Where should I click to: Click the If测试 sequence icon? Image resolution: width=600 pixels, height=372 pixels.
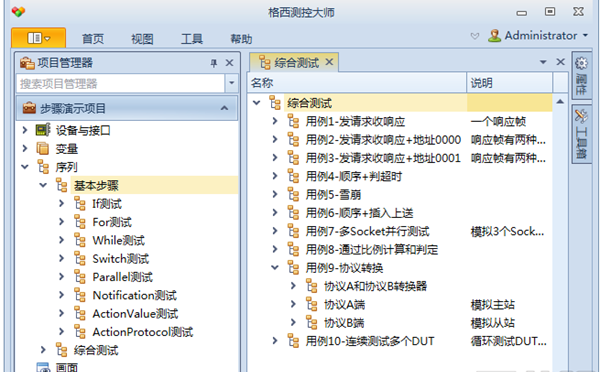click(x=80, y=204)
